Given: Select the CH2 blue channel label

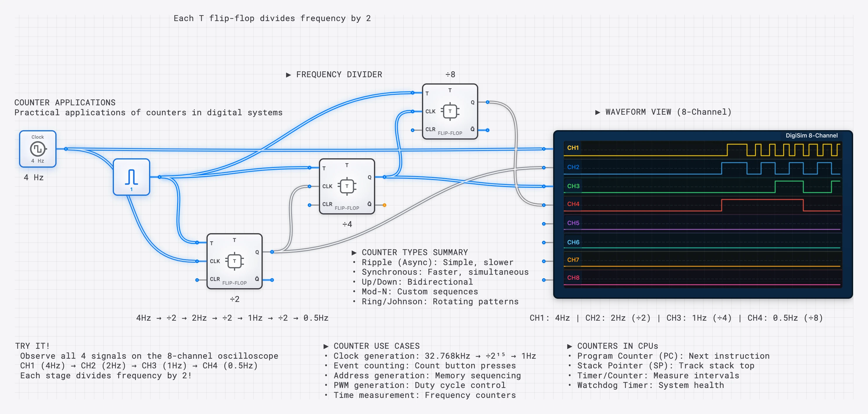Looking at the screenshot, I should pos(573,167).
